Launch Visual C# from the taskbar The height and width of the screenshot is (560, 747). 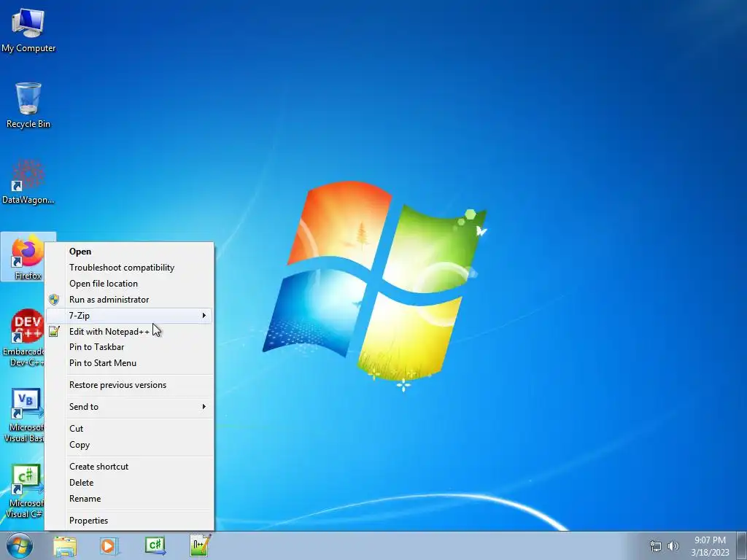(x=155, y=546)
